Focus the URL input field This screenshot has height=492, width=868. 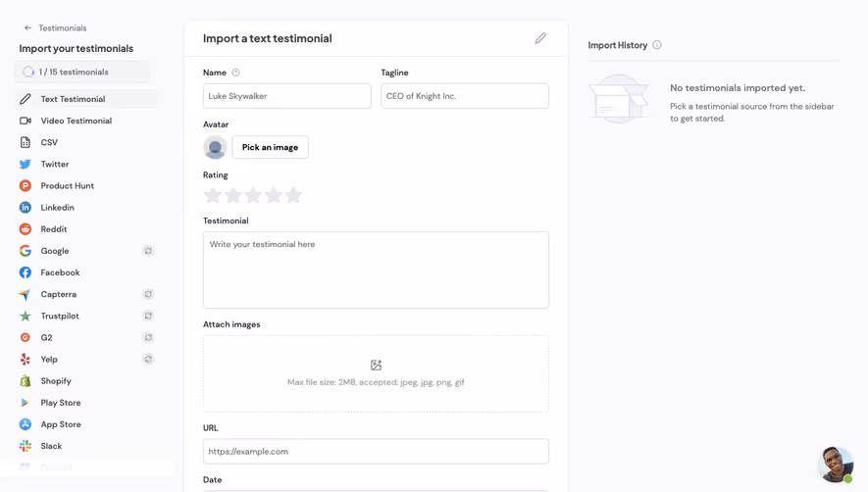[376, 452]
